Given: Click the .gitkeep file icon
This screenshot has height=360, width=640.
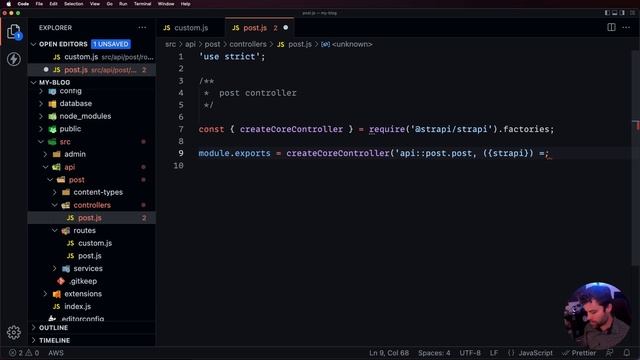Looking at the screenshot, I should (x=61, y=281).
